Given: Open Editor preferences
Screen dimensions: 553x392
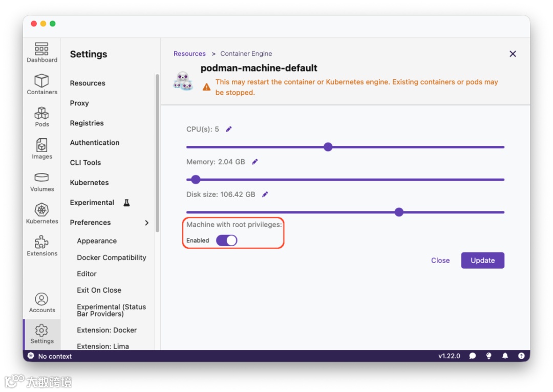Looking at the screenshot, I should 87,274.
